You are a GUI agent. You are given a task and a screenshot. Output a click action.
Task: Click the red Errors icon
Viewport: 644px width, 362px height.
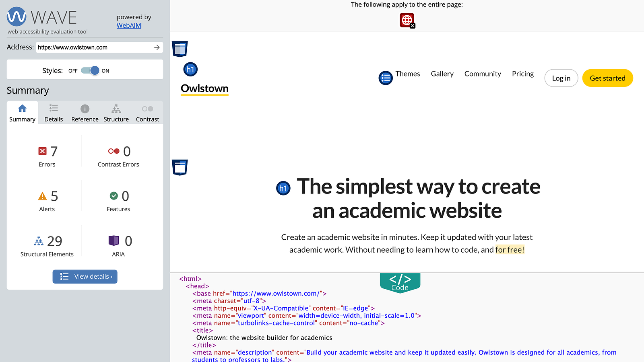[x=42, y=151]
